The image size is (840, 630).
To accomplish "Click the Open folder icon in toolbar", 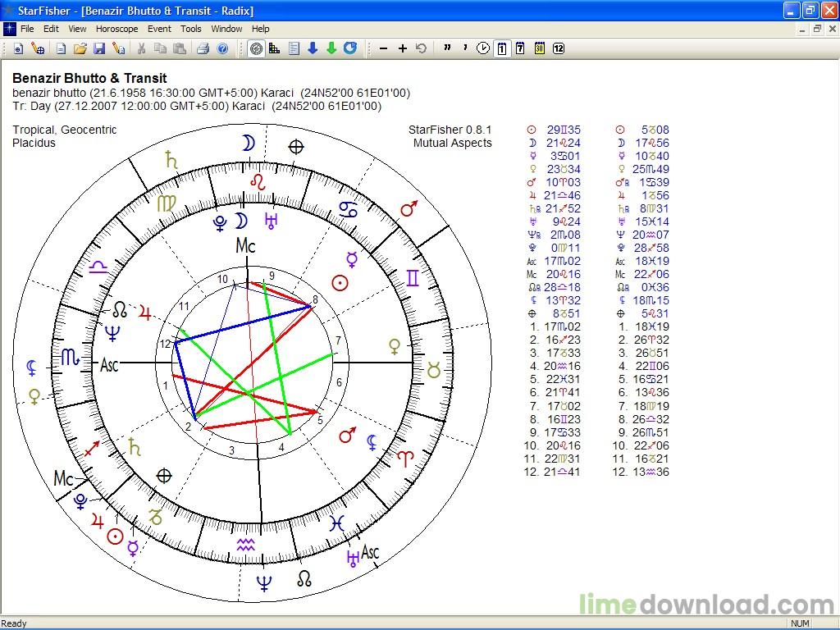I will [80, 48].
